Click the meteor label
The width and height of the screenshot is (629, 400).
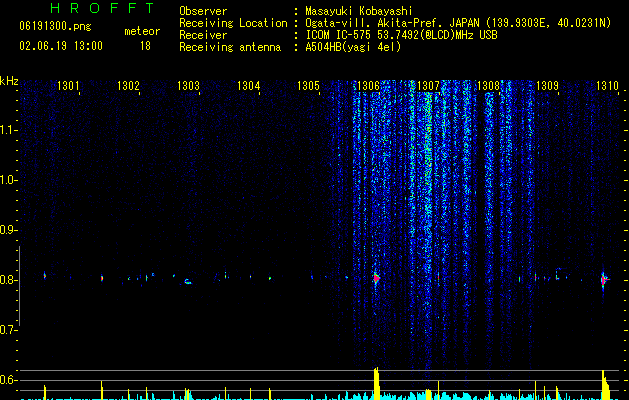142,31
